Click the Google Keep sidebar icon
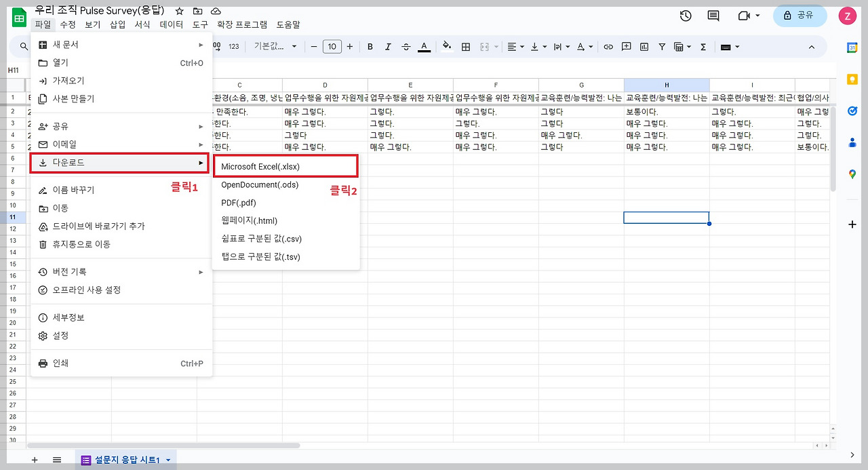Screen dimensions: 868x470 tap(853, 79)
